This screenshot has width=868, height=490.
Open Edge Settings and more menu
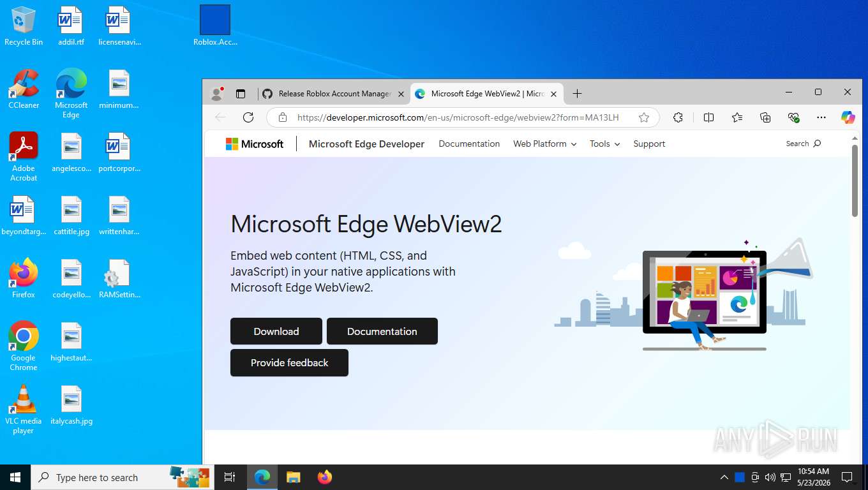tap(821, 117)
